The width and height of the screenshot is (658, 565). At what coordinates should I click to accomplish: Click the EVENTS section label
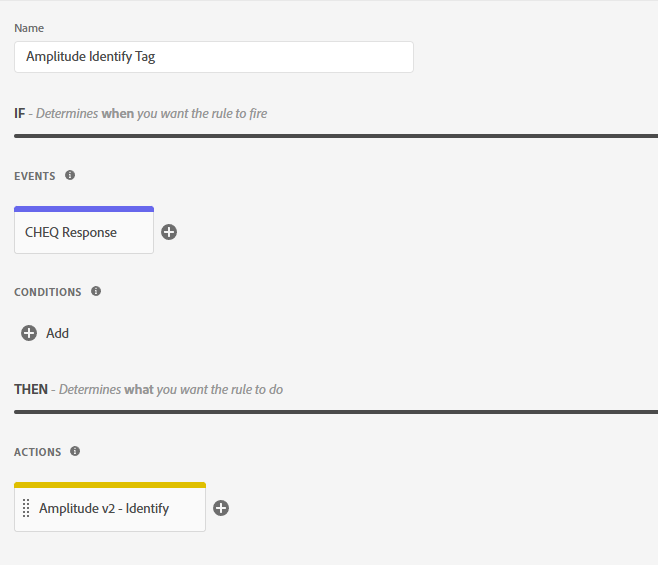pyautogui.click(x=35, y=176)
